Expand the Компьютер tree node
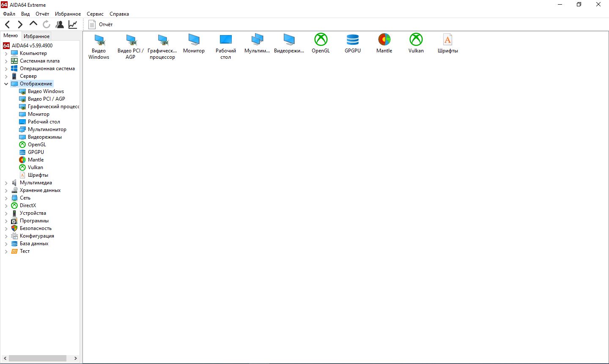Screen dimensions: 609x364 click(6, 54)
